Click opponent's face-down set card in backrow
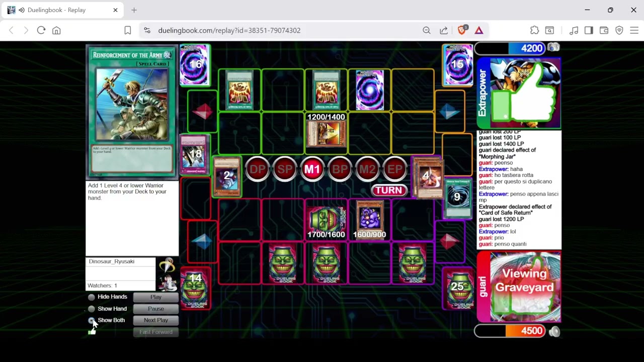The height and width of the screenshot is (362, 644). 370,90
